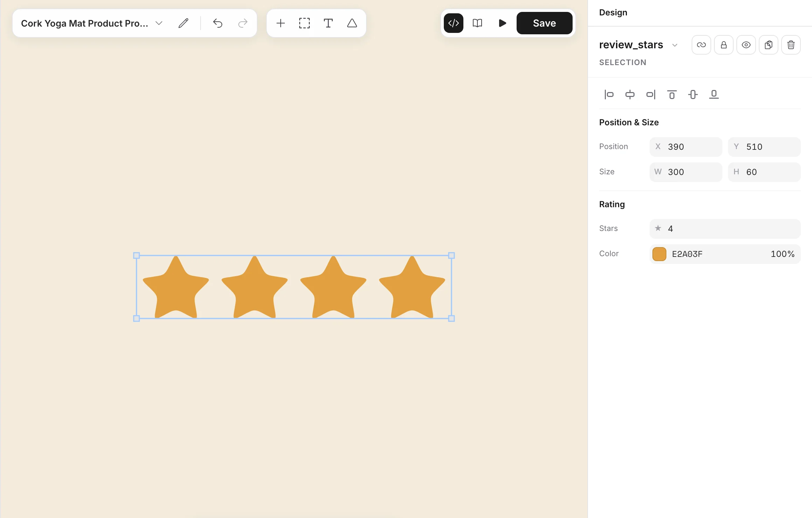Click the bottom-right selection handle
This screenshot has height=518, width=812.
(x=451, y=318)
